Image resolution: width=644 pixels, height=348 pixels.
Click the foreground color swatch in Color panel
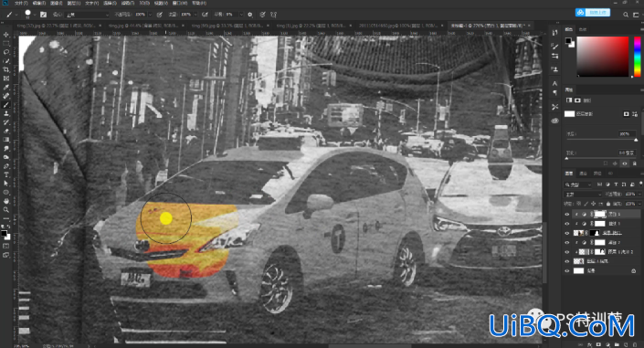[568, 40]
